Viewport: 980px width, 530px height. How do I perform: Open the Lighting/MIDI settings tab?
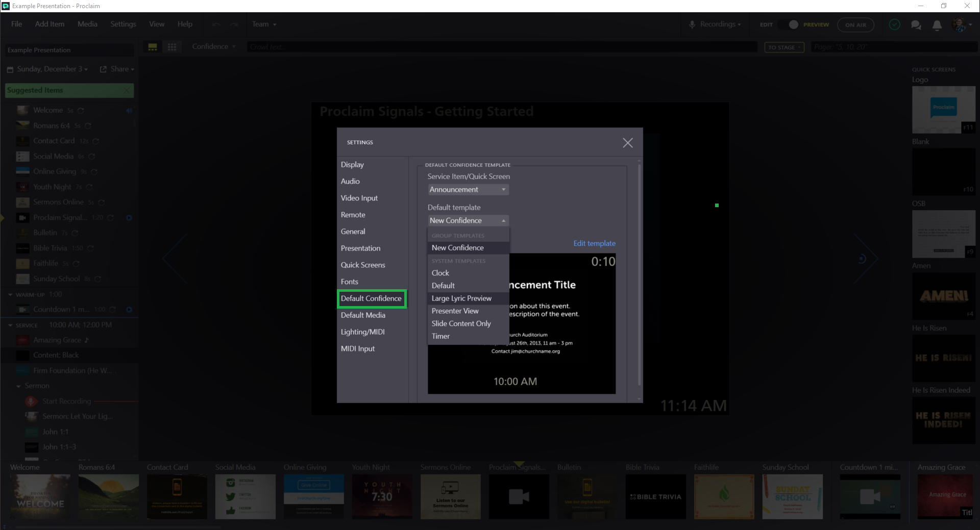pos(362,332)
